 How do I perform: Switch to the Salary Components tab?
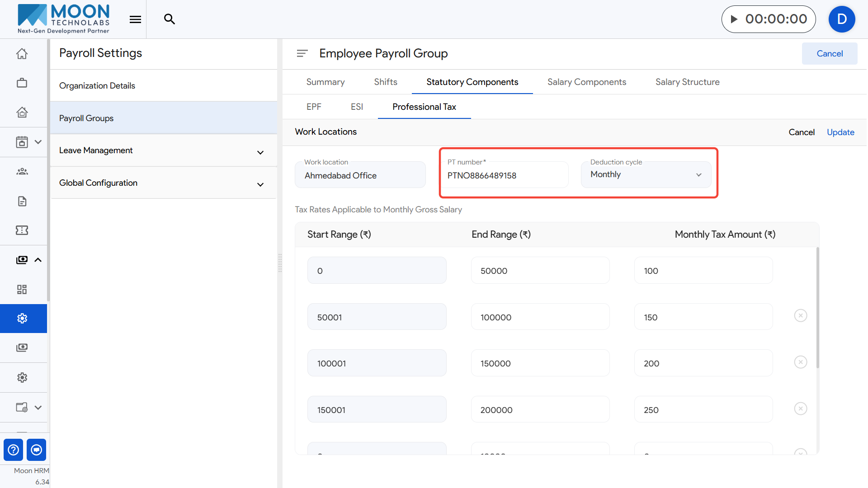(586, 82)
